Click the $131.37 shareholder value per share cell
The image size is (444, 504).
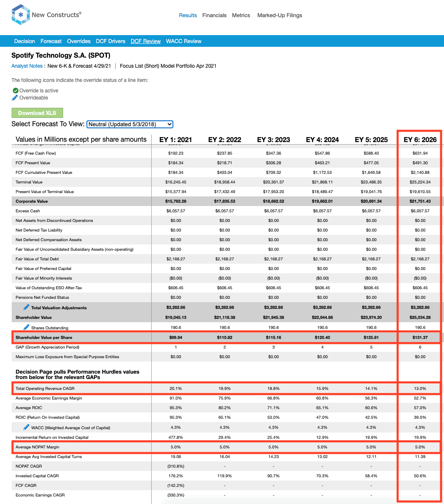[x=420, y=338]
